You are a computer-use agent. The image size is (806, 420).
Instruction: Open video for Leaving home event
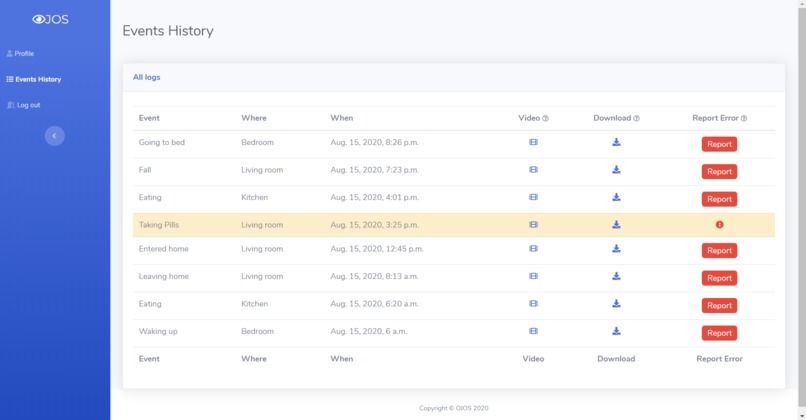click(x=533, y=276)
